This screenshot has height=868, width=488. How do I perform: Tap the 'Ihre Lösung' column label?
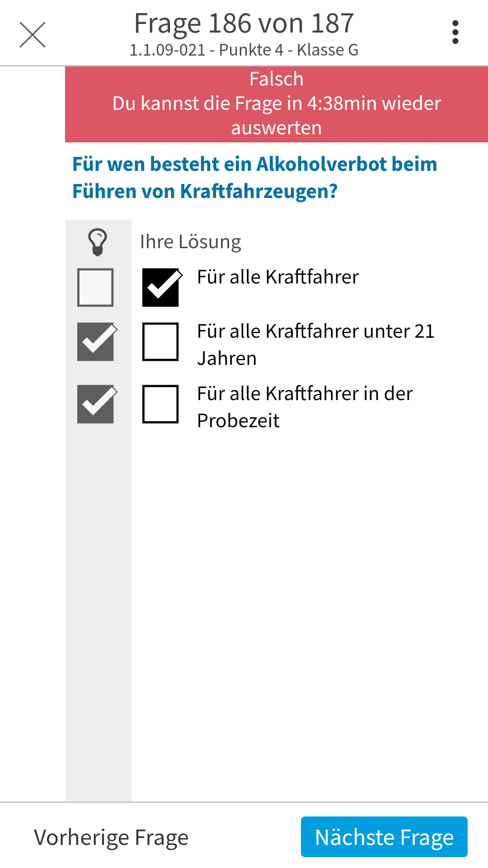(190, 242)
